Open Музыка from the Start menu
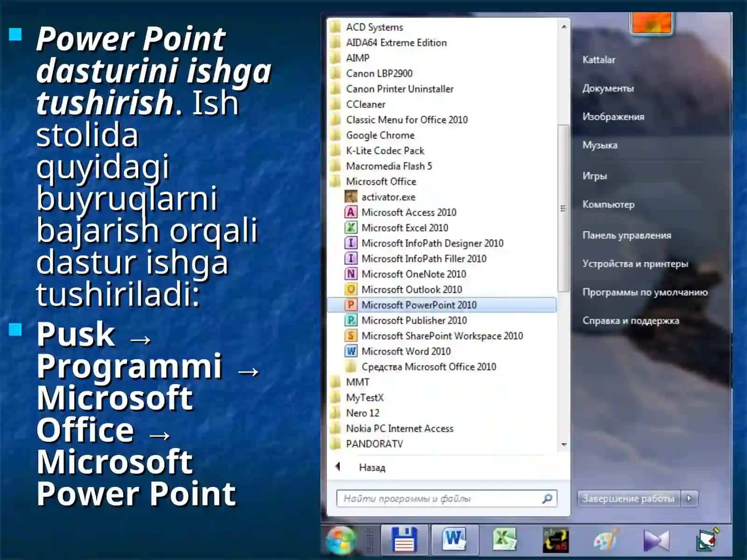747x560 pixels. pyautogui.click(x=599, y=145)
